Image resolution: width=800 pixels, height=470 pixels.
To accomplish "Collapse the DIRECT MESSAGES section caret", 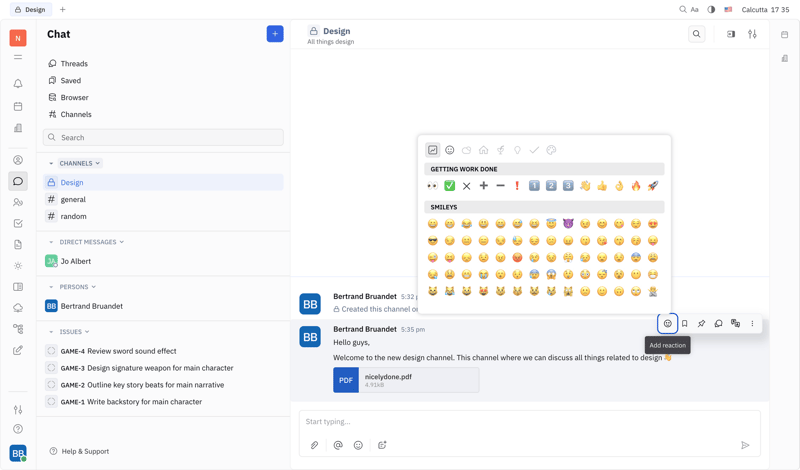I will click(x=51, y=242).
